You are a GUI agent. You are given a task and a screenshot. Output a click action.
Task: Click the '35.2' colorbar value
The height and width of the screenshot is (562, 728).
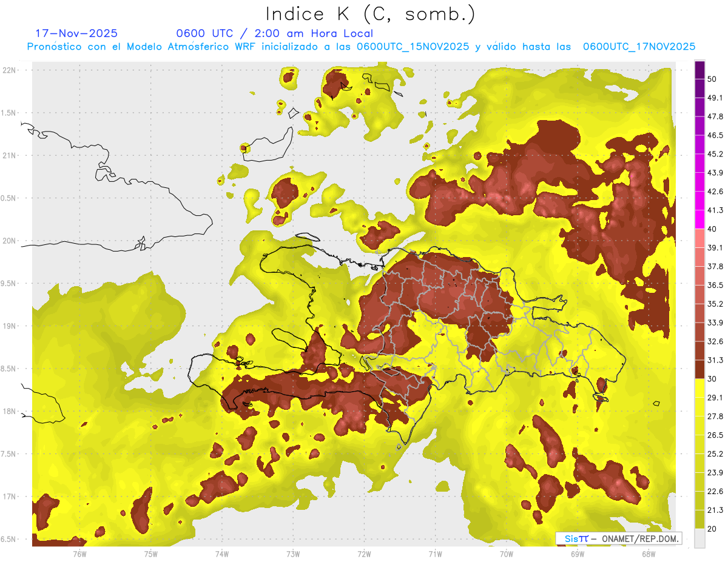(x=715, y=304)
